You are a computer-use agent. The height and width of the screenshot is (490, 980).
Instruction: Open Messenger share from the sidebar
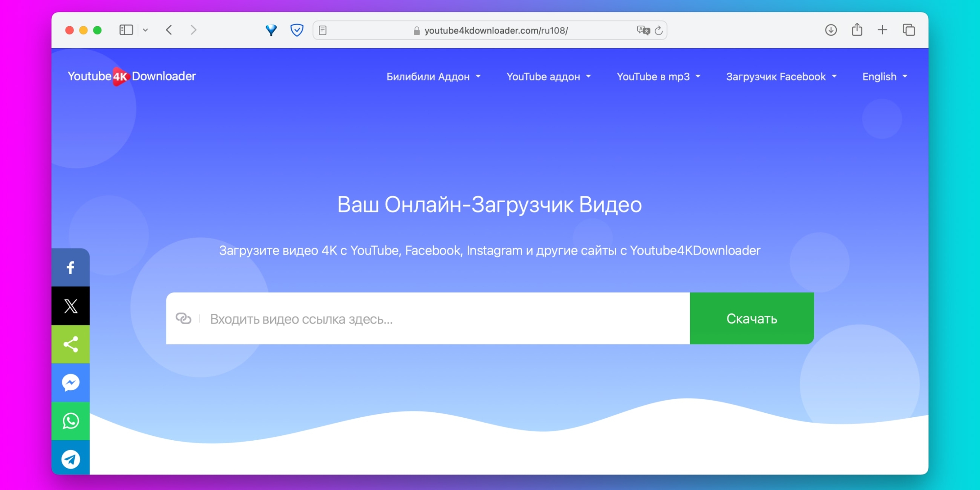pos(70,382)
